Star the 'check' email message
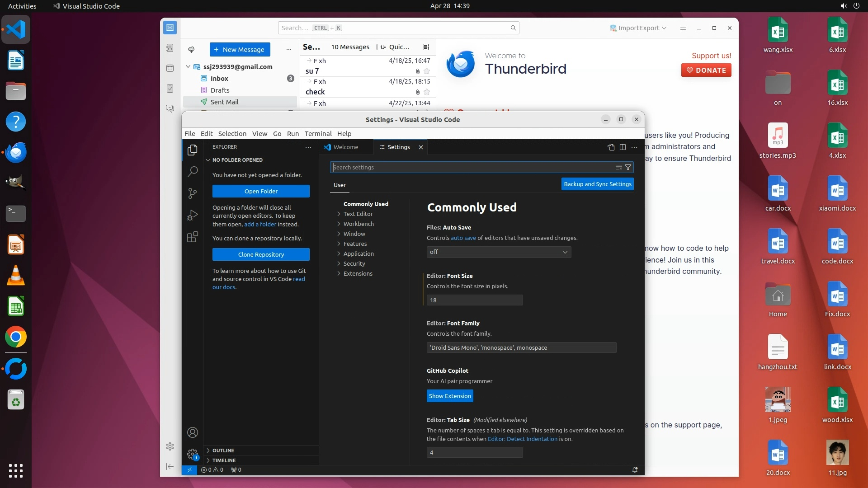Viewport: 868px width, 488px height. [427, 92]
